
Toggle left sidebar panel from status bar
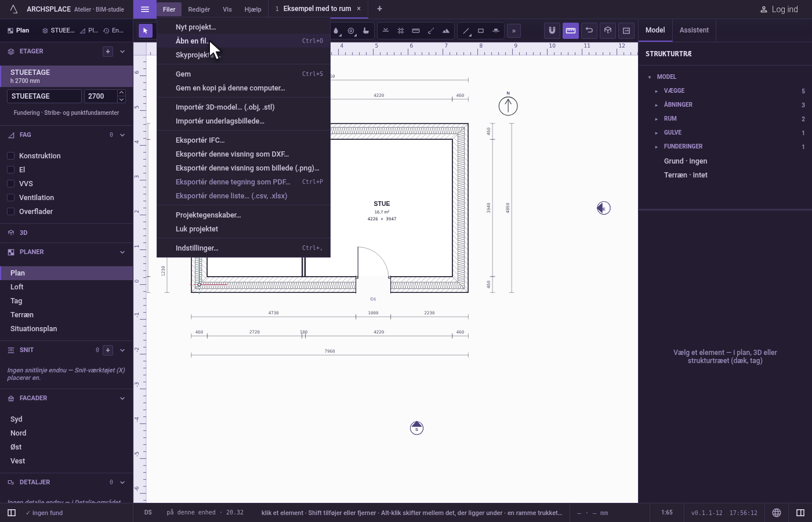pyautogui.click(x=12, y=513)
